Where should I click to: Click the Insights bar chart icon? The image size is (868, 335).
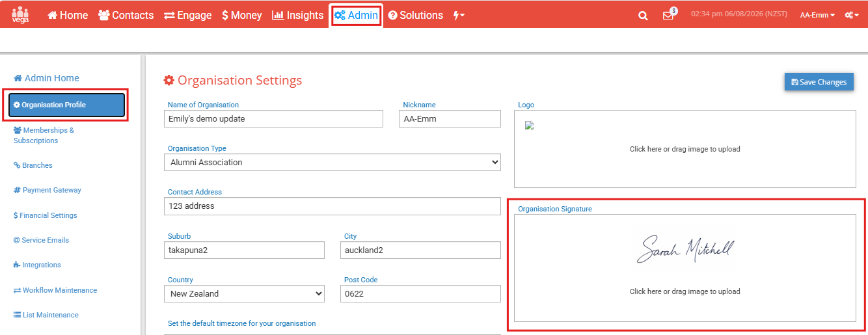coord(278,15)
